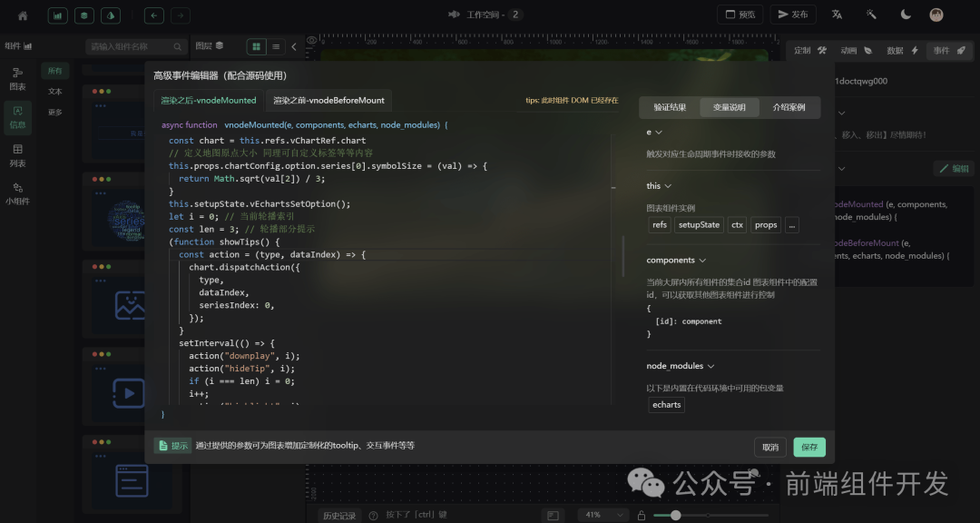Screen dimensions: 980x523
Task: Open the 动画 tab in right panel
Action: click(857, 51)
